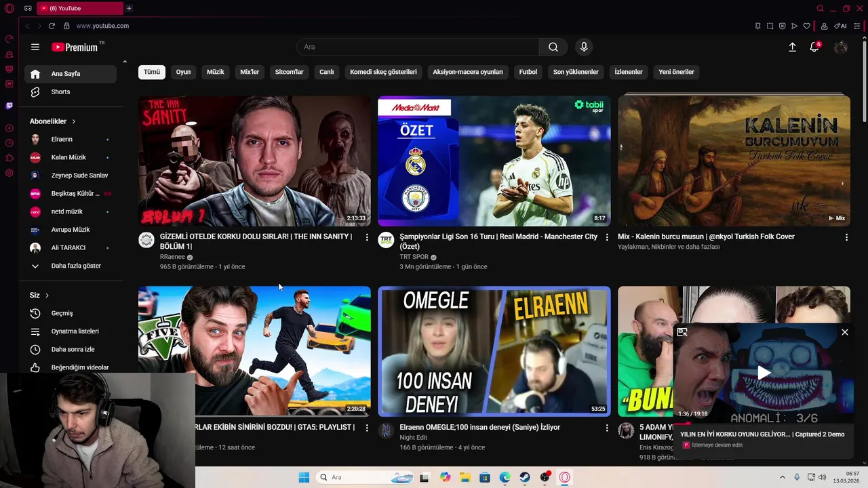Open Night Edit channel link
This screenshot has width=868, height=488.
413,438
